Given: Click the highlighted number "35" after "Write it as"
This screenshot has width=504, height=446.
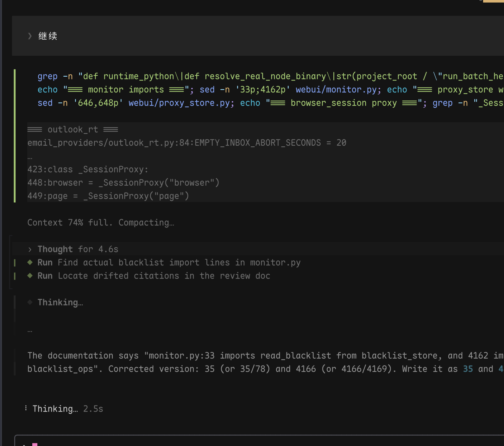Looking at the screenshot, I should pos(468,369).
